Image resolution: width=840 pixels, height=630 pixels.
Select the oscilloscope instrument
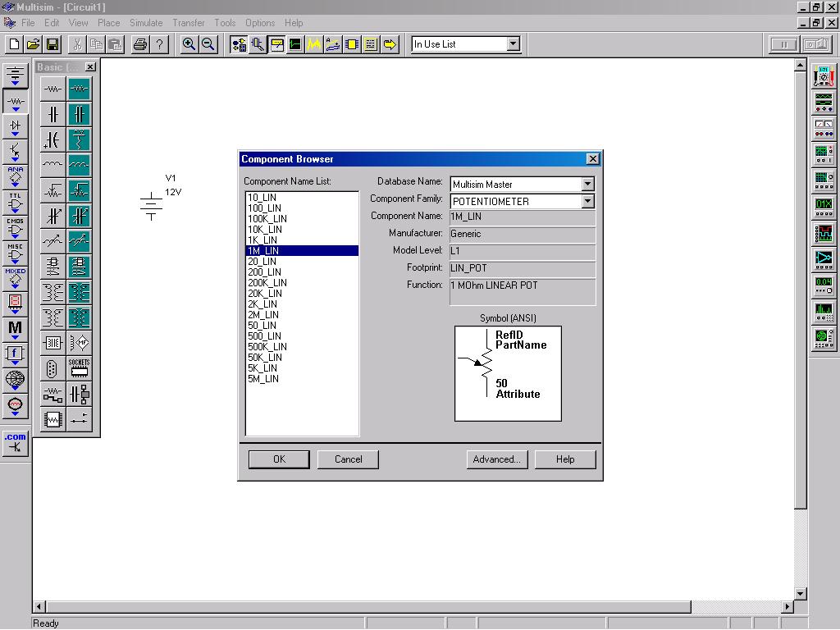[x=824, y=154]
